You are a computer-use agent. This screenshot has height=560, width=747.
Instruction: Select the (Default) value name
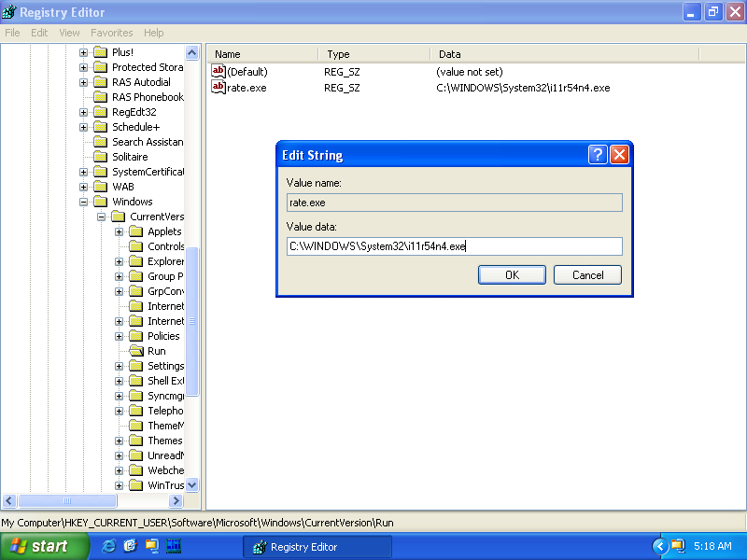tap(247, 72)
